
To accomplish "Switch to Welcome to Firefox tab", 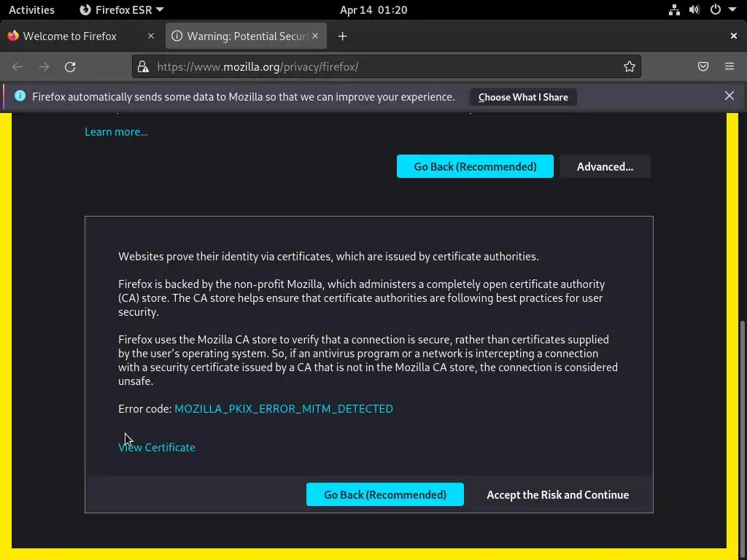I will pyautogui.click(x=69, y=36).
